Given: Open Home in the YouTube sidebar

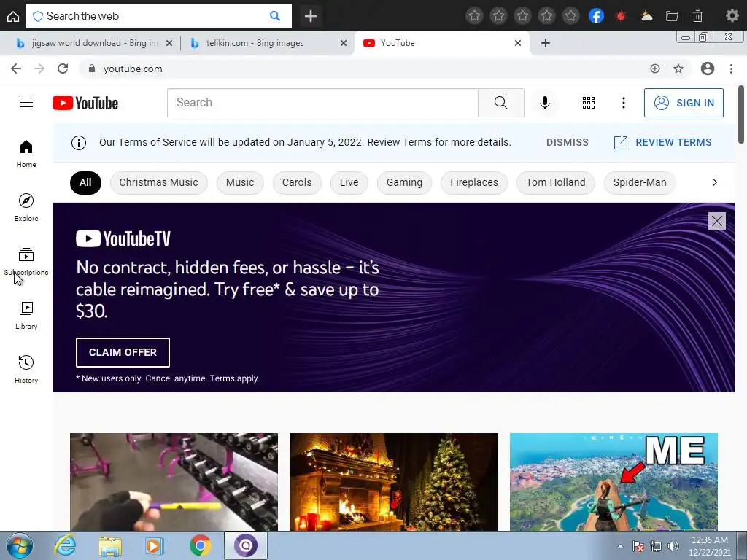Looking at the screenshot, I should 26,154.
